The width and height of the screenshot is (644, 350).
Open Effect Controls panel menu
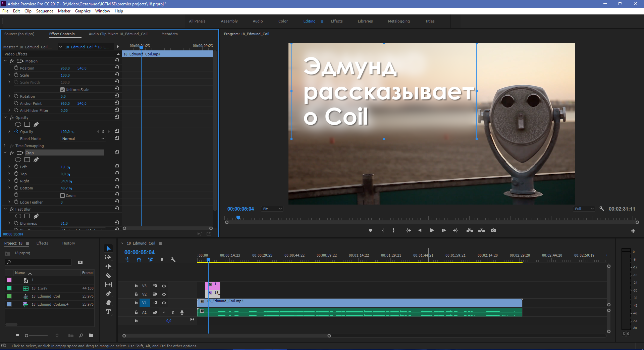pos(80,34)
